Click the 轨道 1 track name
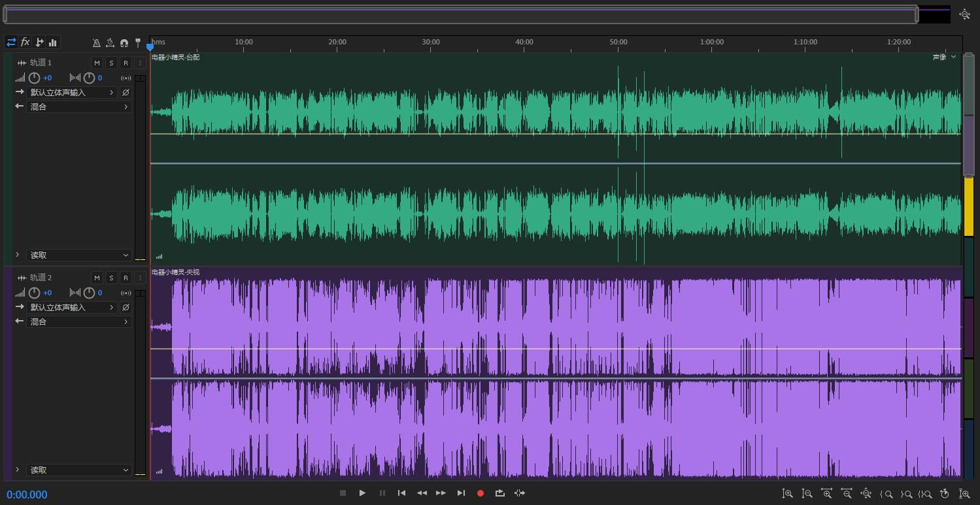 pyautogui.click(x=41, y=63)
